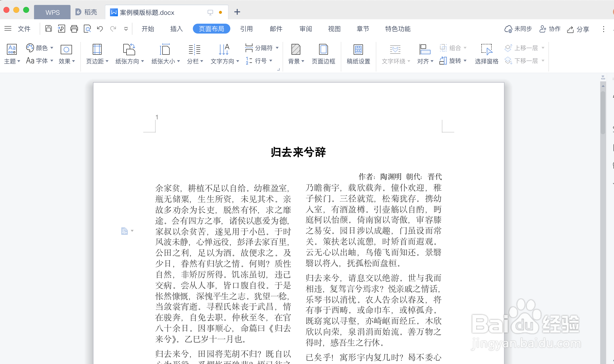Expand the 主题 dropdown arrow
This screenshot has height=364, width=614.
tap(19, 61)
